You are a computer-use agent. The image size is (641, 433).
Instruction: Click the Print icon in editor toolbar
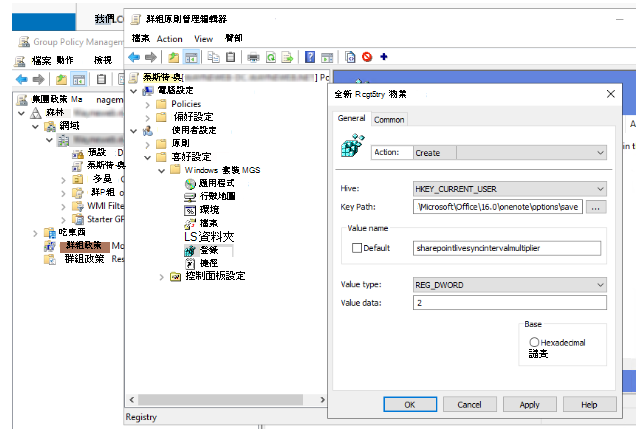[253, 57]
